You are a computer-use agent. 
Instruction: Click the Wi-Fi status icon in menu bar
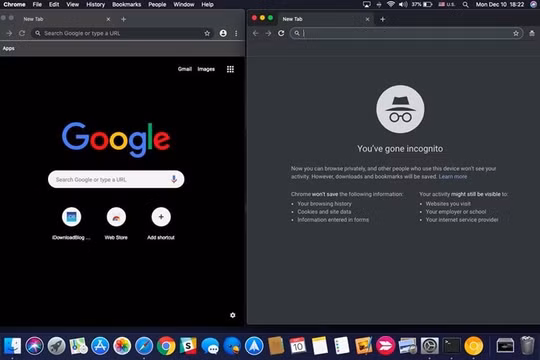391,4
